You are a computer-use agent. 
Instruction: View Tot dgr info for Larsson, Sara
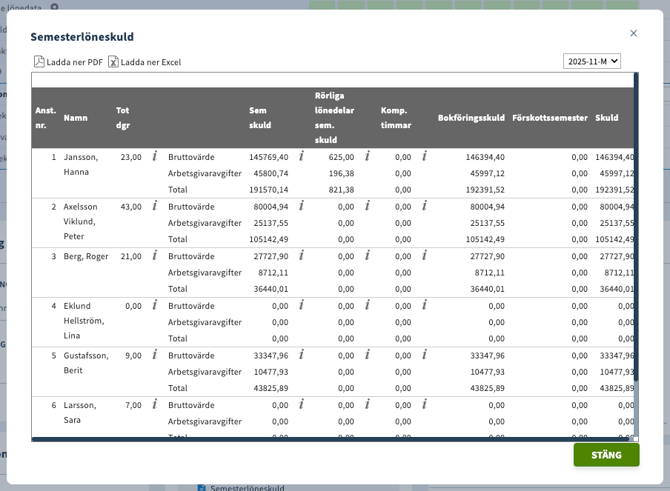(x=155, y=404)
